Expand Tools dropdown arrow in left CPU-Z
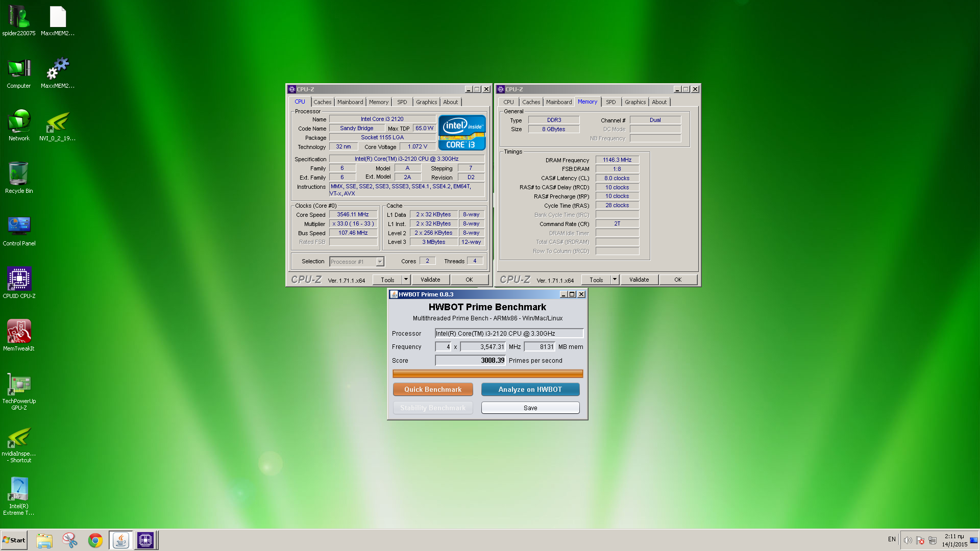 pyautogui.click(x=406, y=280)
